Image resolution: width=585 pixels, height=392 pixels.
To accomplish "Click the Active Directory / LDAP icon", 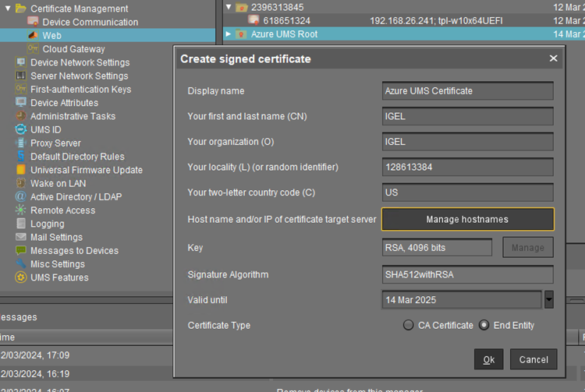I will (21, 196).
